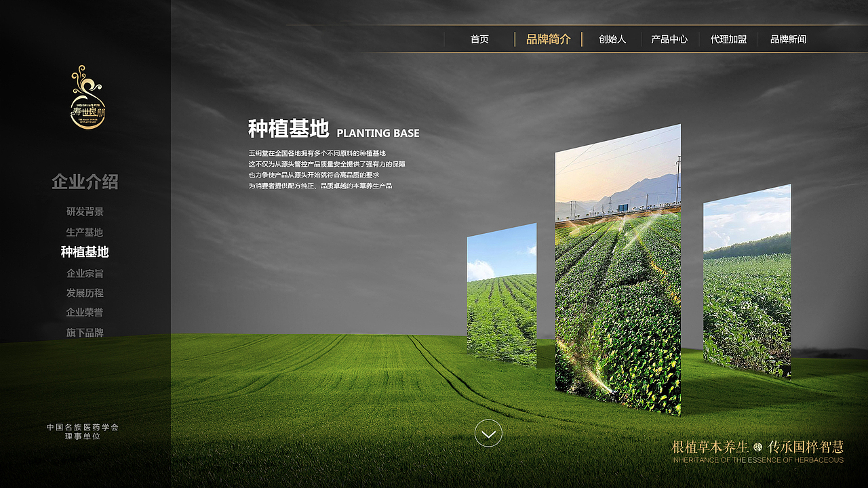This screenshot has width=868, height=488.
Task: Select 企业宗旨 from the left menu
Action: (85, 272)
